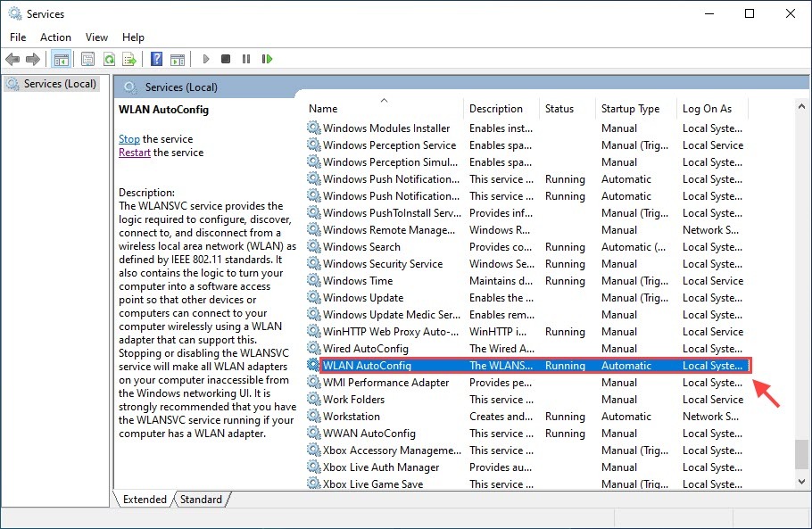Click the Network S... log on of Workstation
Viewport: 812px width, 529px height.
(x=710, y=417)
